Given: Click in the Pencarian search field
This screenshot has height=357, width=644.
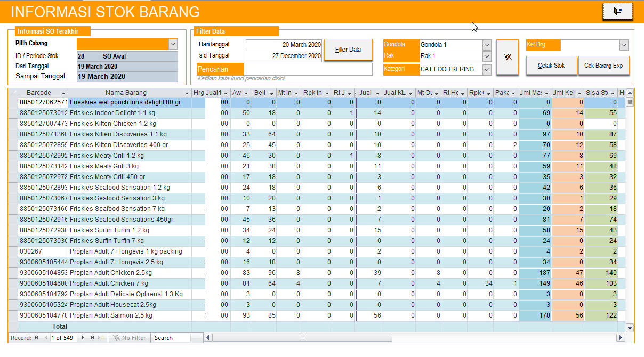Looking at the screenshot, I should (308, 69).
